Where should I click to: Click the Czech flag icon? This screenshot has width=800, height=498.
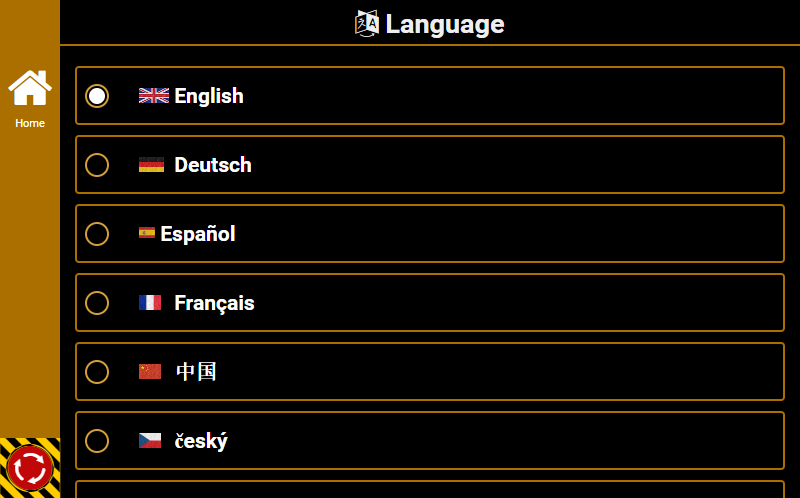coord(150,441)
